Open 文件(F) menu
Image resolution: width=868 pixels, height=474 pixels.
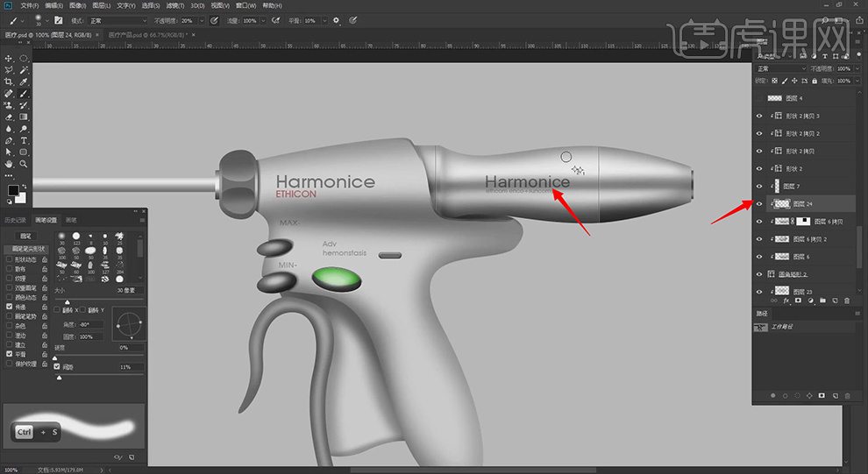coord(29,5)
